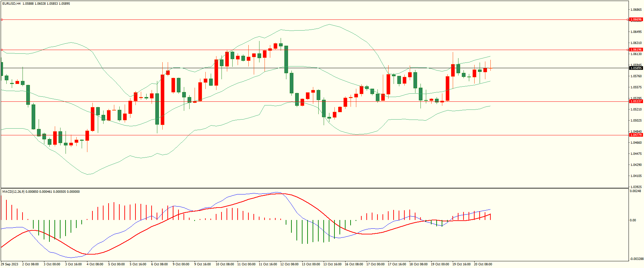The width and height of the screenshot is (644, 268).
Task: Click the black 1.05895 current price tag
Action: (636, 68)
